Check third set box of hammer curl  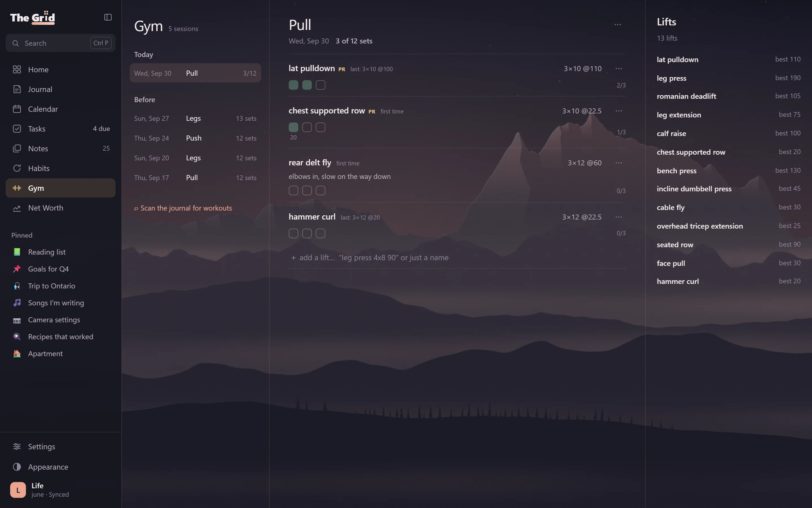[x=321, y=233]
